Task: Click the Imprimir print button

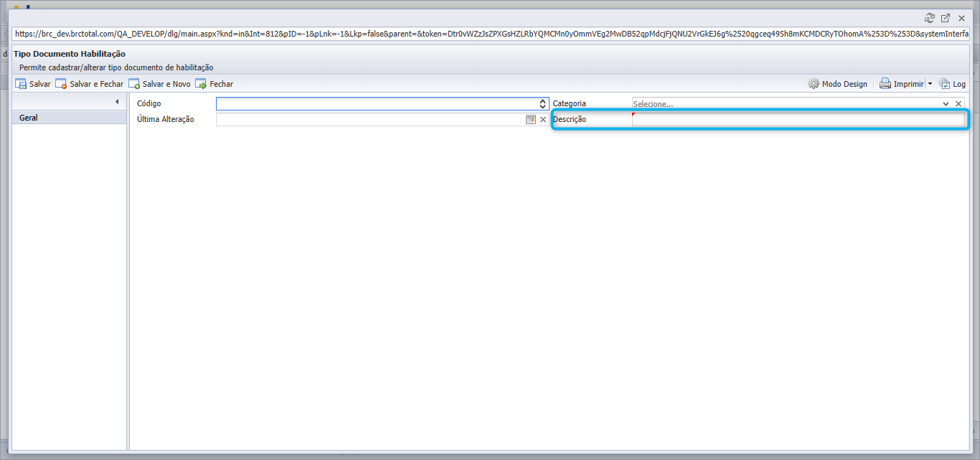Action: click(902, 84)
